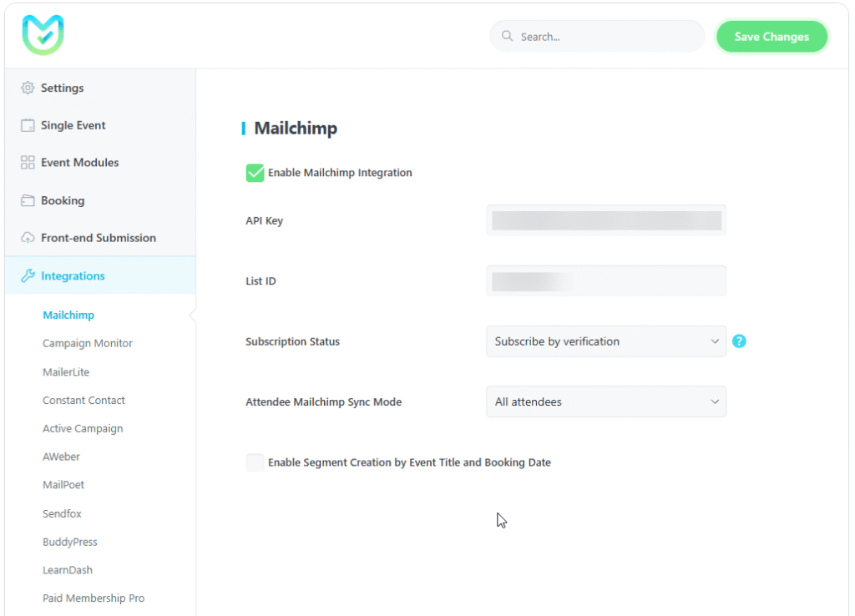This screenshot has width=855, height=616.
Task: Click the Search input box
Action: pyautogui.click(x=596, y=36)
